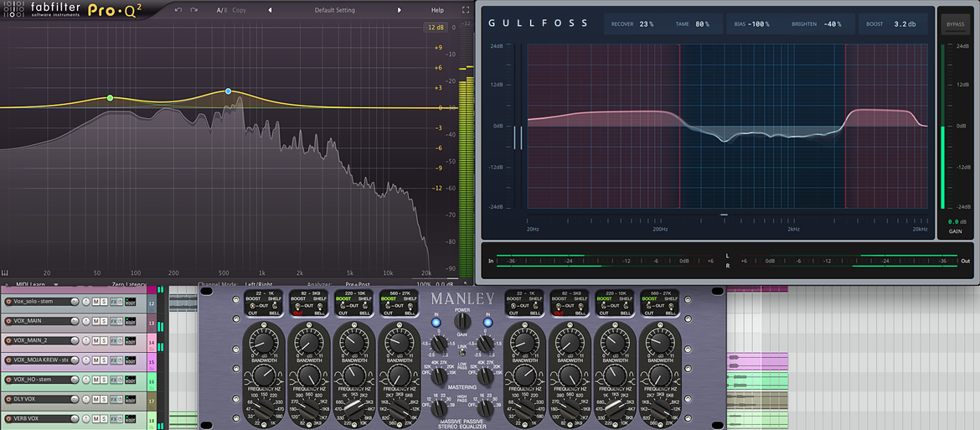Toggle FX bypass on VOX_HO - stem track

120,380
